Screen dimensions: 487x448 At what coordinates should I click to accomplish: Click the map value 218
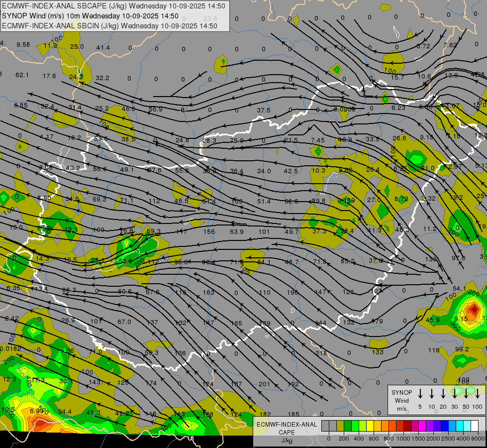[321, 353]
